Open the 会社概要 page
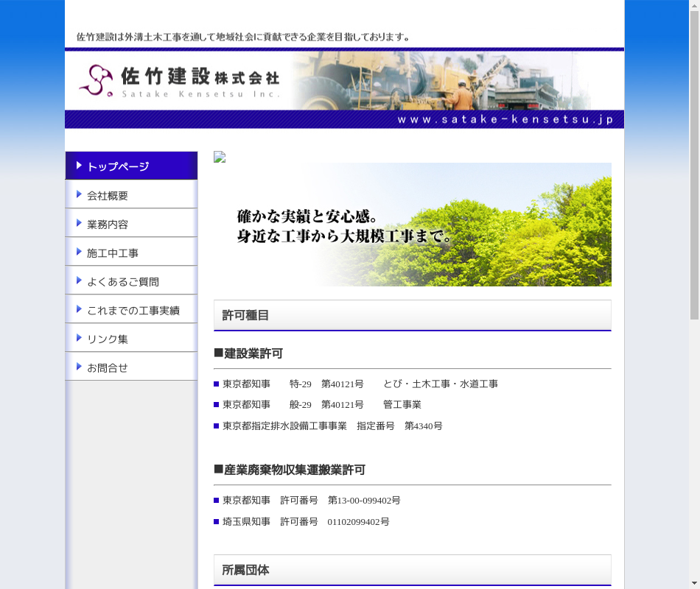This screenshot has width=700, height=589. point(108,196)
